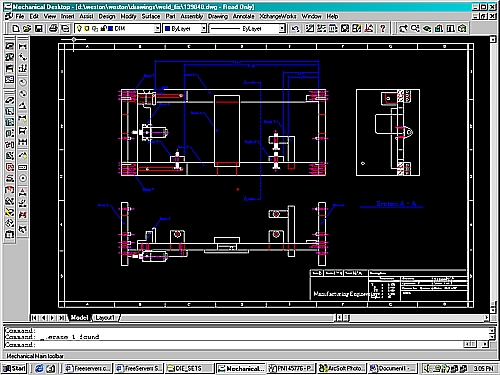Click the linear dimension icon atop left toolbar
This screenshot has width=500, height=375.
point(23,46)
